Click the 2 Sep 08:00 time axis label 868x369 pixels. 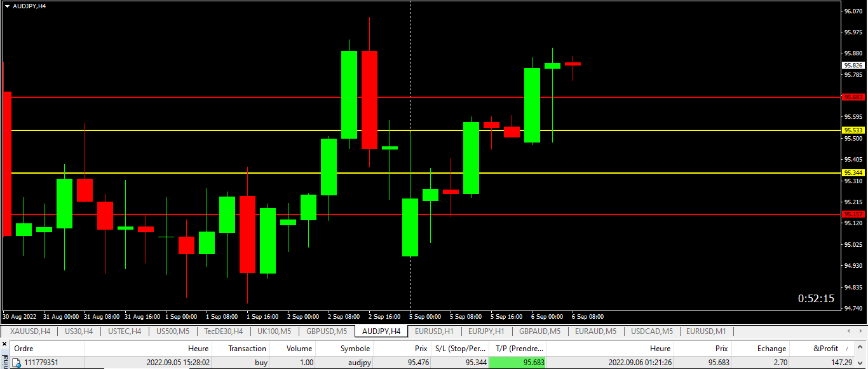(344, 316)
